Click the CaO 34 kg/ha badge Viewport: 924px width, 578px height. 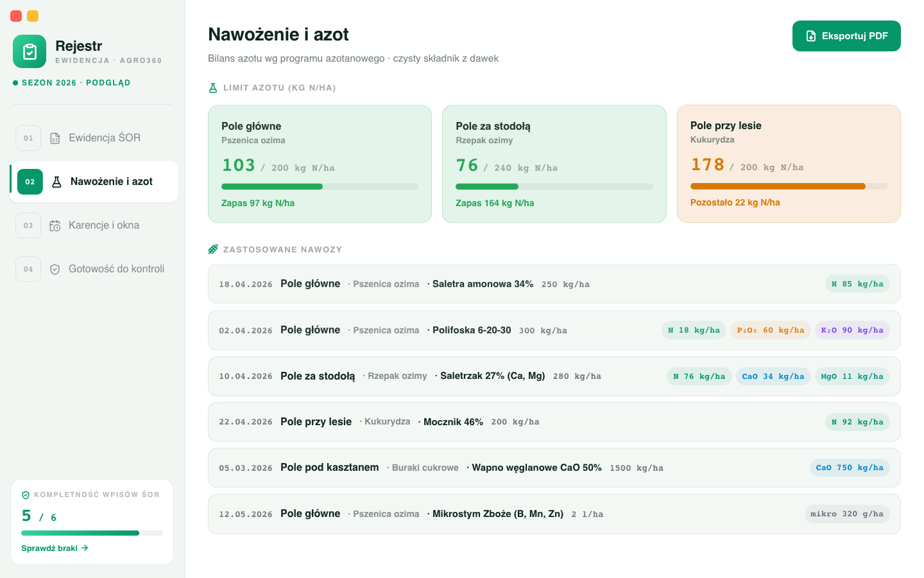click(773, 376)
